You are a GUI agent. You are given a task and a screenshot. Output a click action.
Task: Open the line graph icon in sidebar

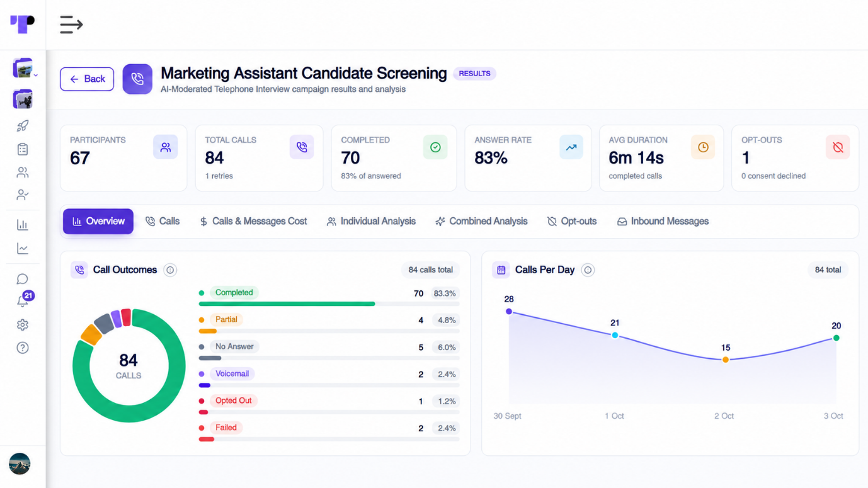coord(23,249)
